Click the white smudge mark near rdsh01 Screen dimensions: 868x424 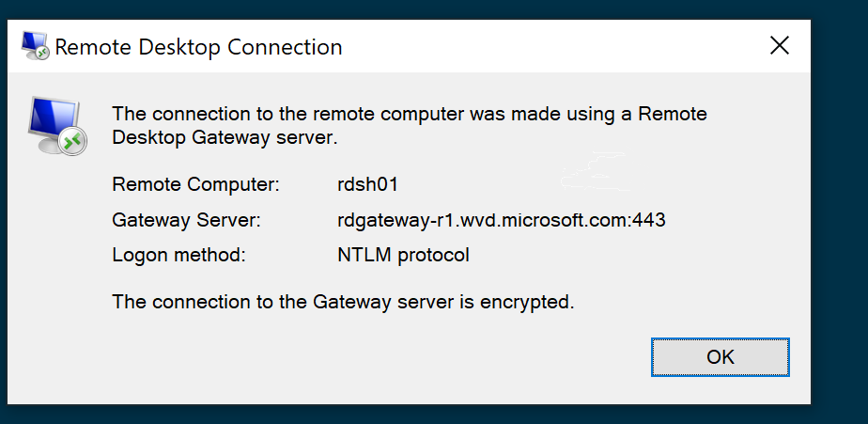[596, 172]
